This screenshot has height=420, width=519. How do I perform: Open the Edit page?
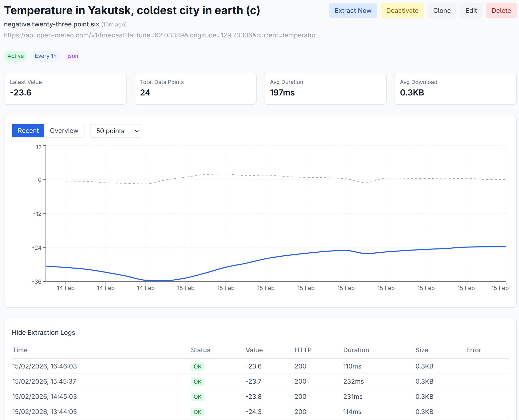click(x=471, y=11)
